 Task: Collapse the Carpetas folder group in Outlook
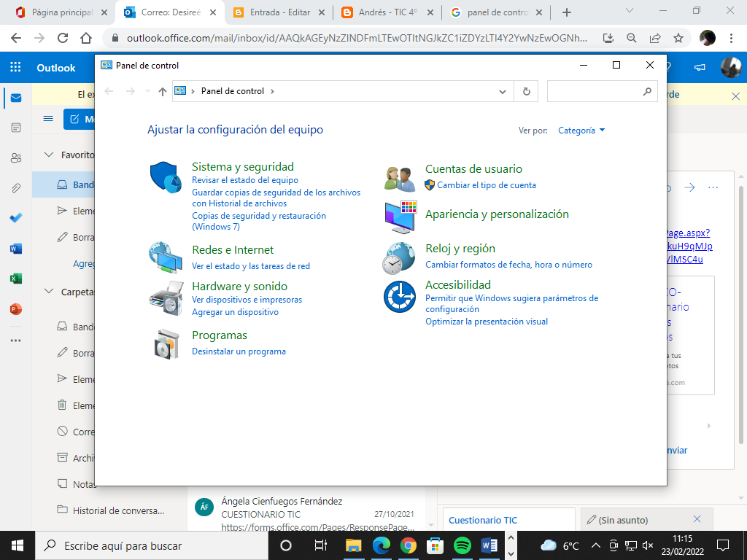(x=49, y=292)
